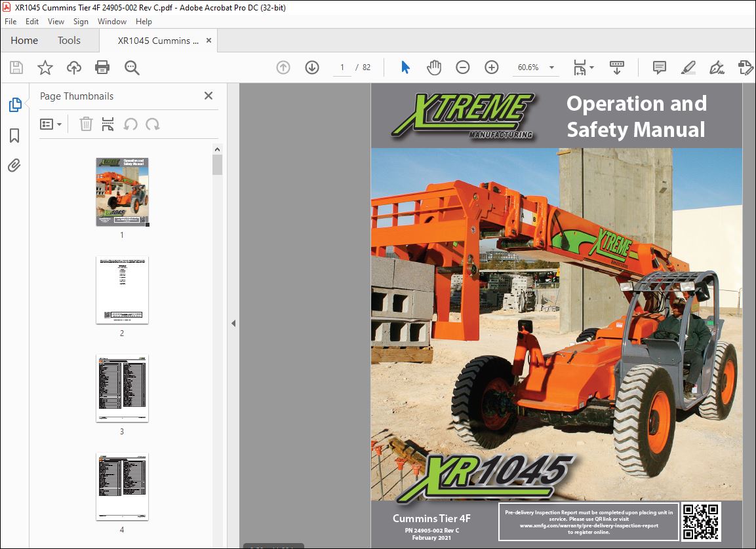Close the XR1045 Cummins document tab
756x549 pixels.
[209, 41]
